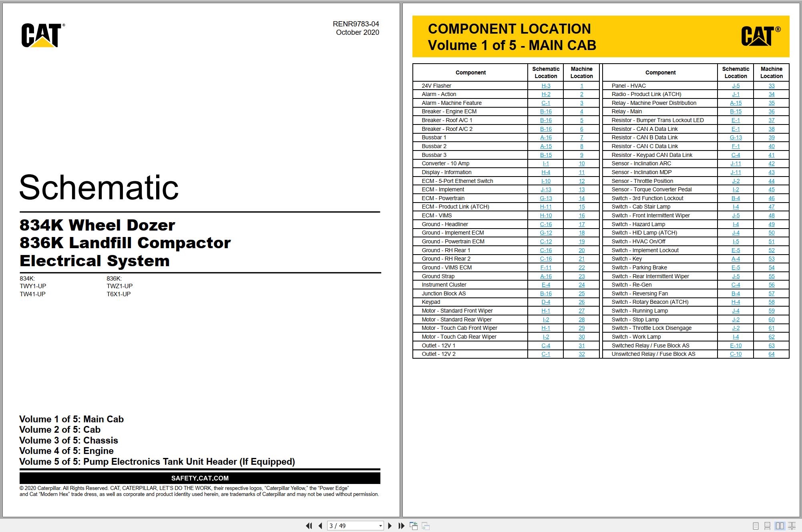Image resolution: width=802 pixels, height=532 pixels.
Task: Switch to continuous facing view
Action: point(792,526)
